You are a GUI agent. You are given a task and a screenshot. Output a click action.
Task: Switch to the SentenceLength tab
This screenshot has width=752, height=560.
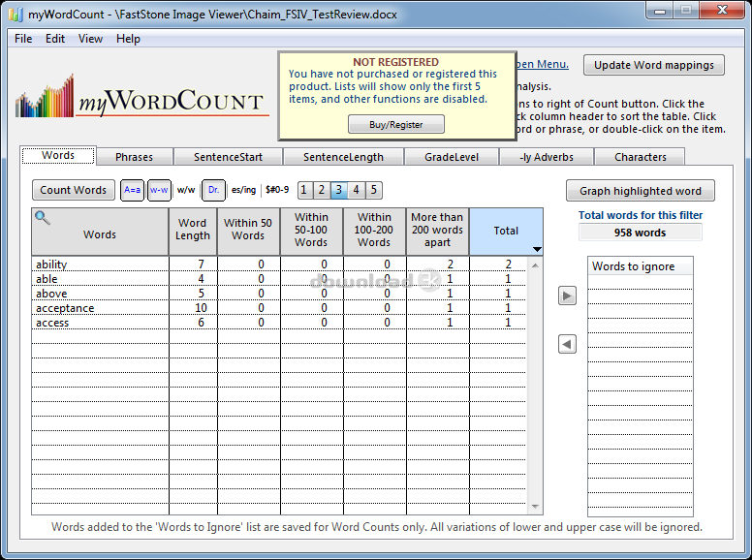coord(343,157)
